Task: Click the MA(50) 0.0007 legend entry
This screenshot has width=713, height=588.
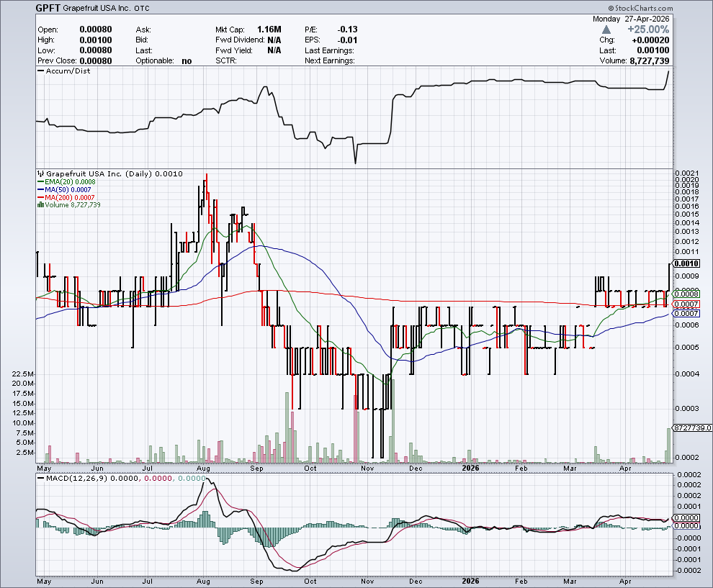Action: (x=64, y=189)
